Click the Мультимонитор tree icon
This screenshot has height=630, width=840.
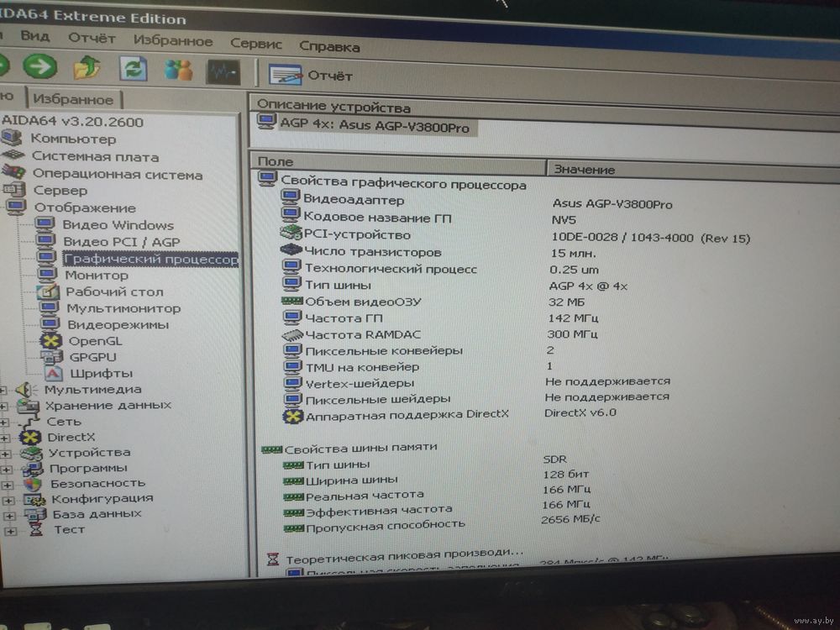point(49,307)
